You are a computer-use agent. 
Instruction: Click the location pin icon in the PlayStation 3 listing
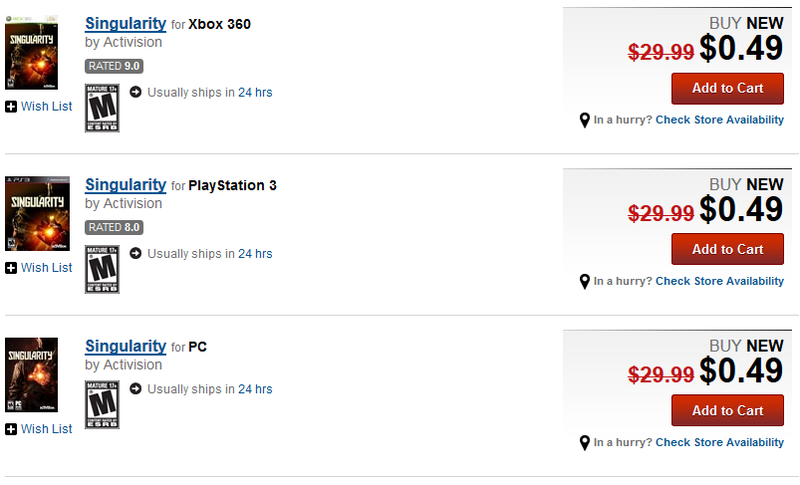click(x=585, y=282)
